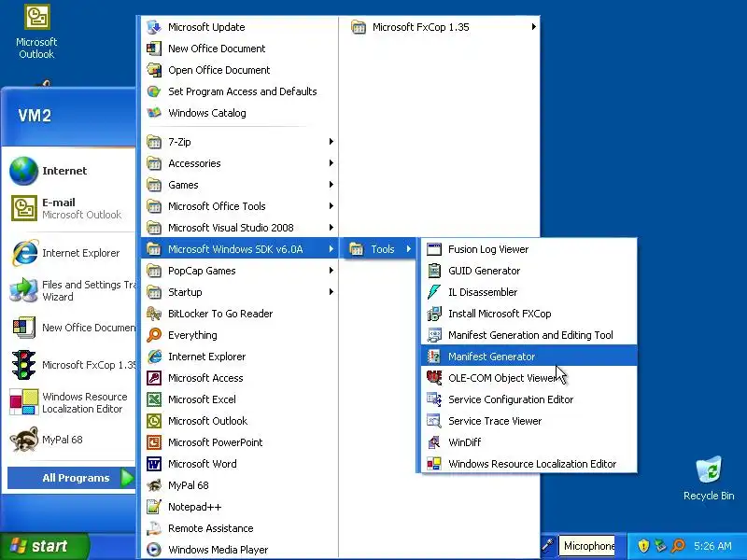Click Microphone language bar field

589,546
